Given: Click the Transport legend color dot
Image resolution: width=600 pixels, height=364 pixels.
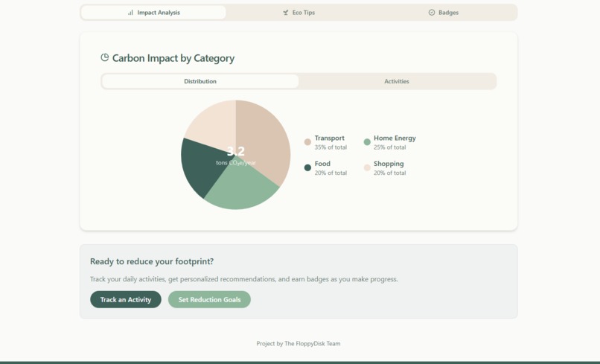Looking at the screenshot, I should tap(307, 142).
